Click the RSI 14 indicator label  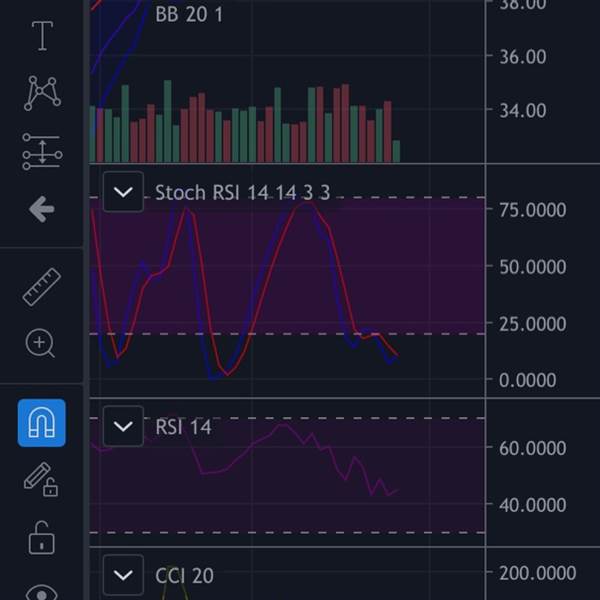(x=183, y=427)
